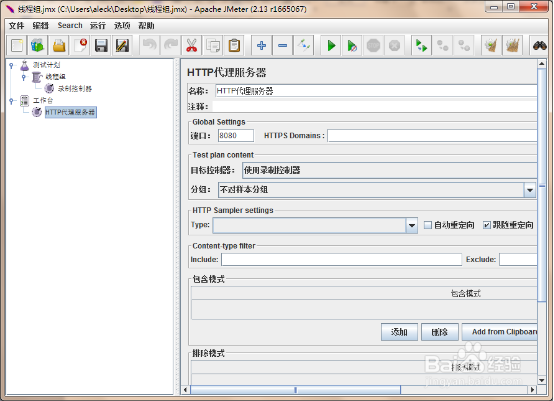
Task: Open search using binoculars icon
Action: click(x=540, y=46)
